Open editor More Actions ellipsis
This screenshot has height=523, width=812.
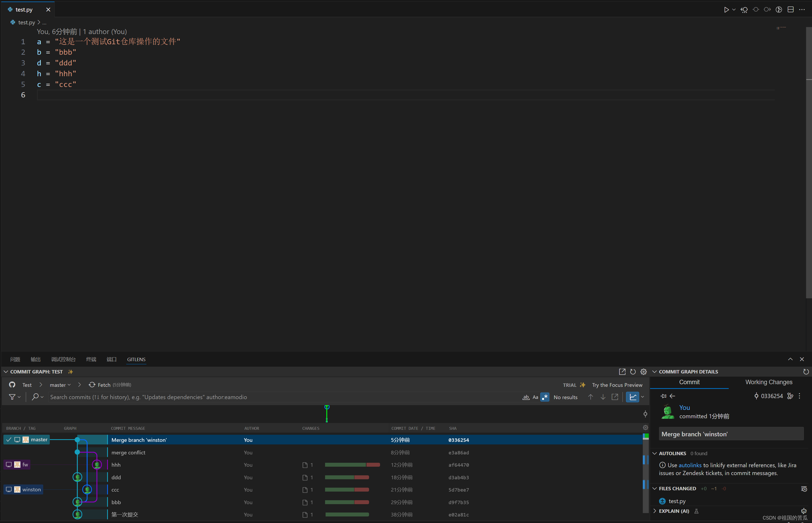(802, 9)
